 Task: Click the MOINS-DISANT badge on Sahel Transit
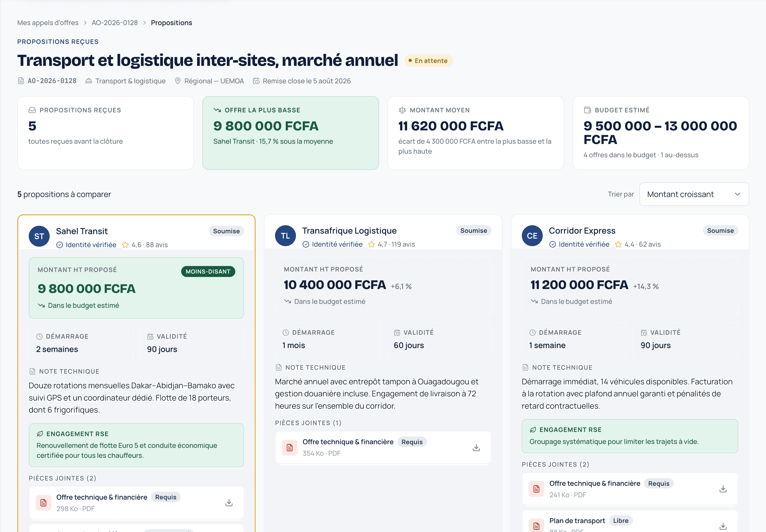(x=208, y=271)
